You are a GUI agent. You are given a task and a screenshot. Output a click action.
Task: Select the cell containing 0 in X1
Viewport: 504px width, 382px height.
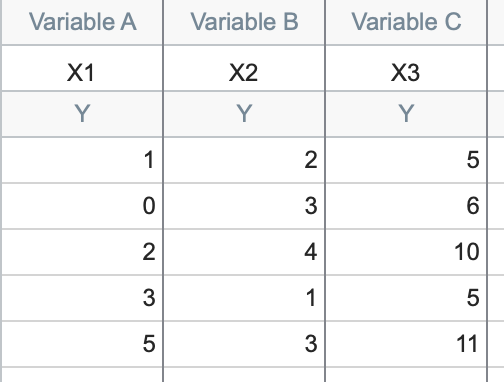pyautogui.click(x=82, y=206)
